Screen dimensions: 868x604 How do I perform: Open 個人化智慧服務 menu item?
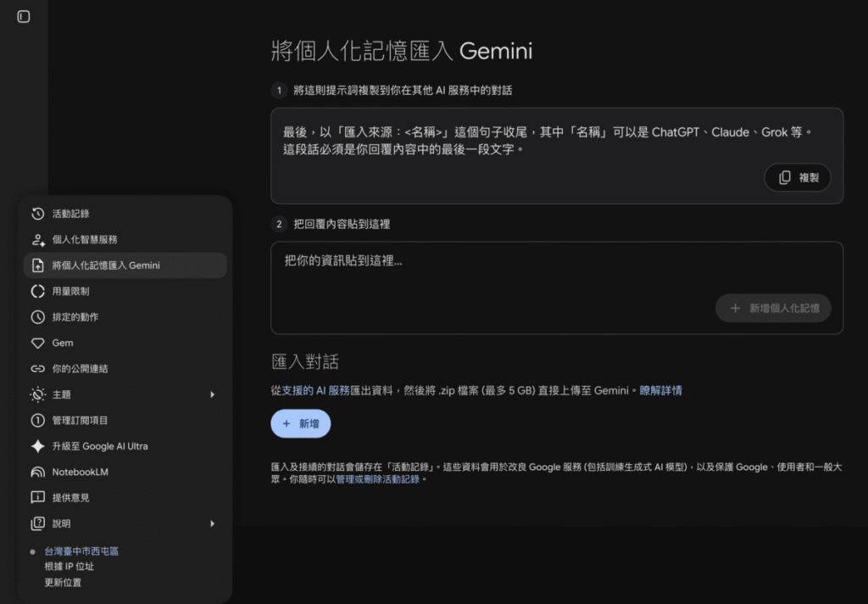point(125,240)
